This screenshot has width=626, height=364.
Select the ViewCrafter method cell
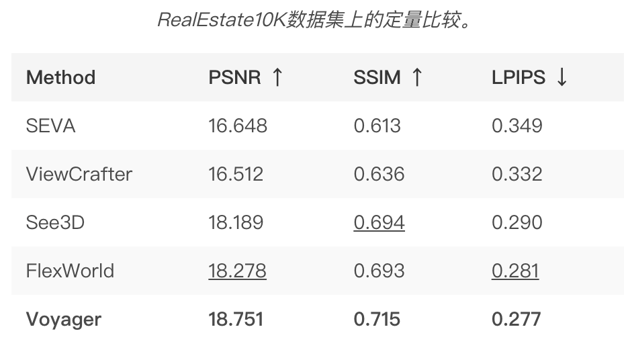tap(79, 174)
